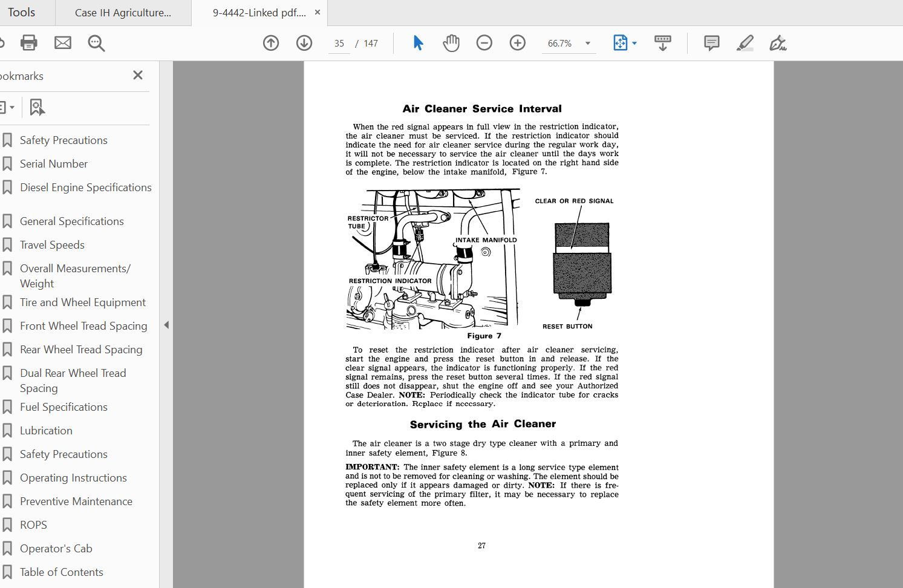Click the bookmark icon beside Fuel Specifications

point(7,407)
